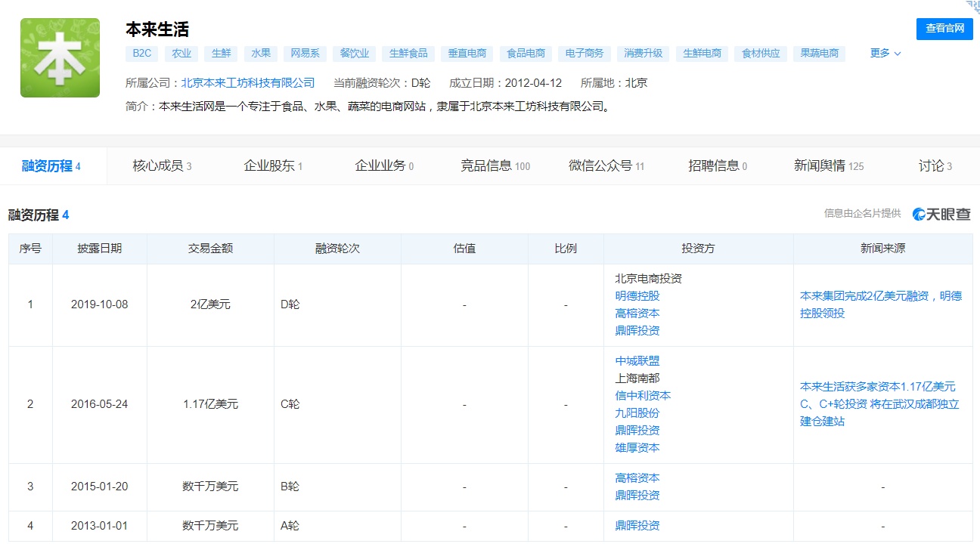Select the 消费升级 tag

point(644,54)
